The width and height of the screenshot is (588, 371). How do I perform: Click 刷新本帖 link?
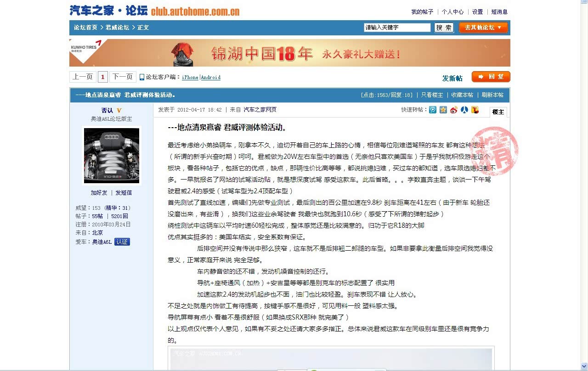click(492, 95)
